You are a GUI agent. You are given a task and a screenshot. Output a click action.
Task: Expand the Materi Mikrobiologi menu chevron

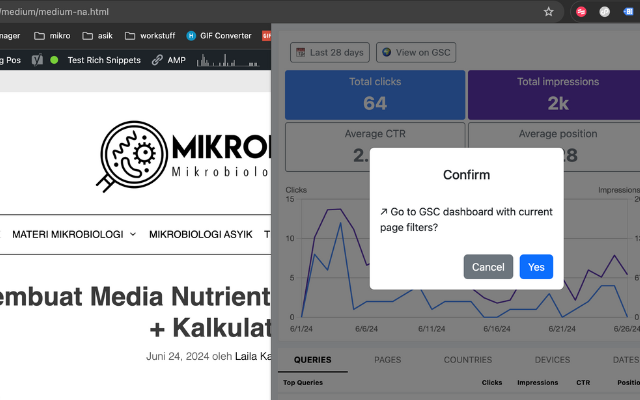click(x=133, y=234)
